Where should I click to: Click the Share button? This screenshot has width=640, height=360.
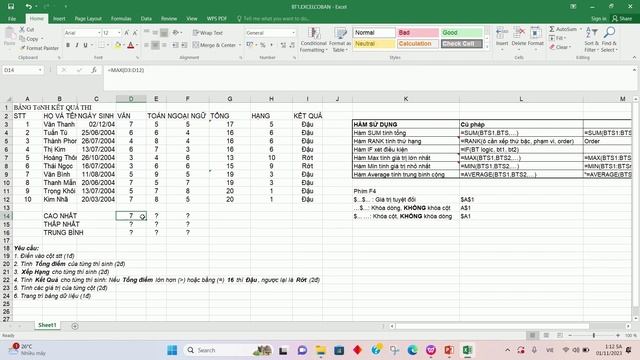622,19
